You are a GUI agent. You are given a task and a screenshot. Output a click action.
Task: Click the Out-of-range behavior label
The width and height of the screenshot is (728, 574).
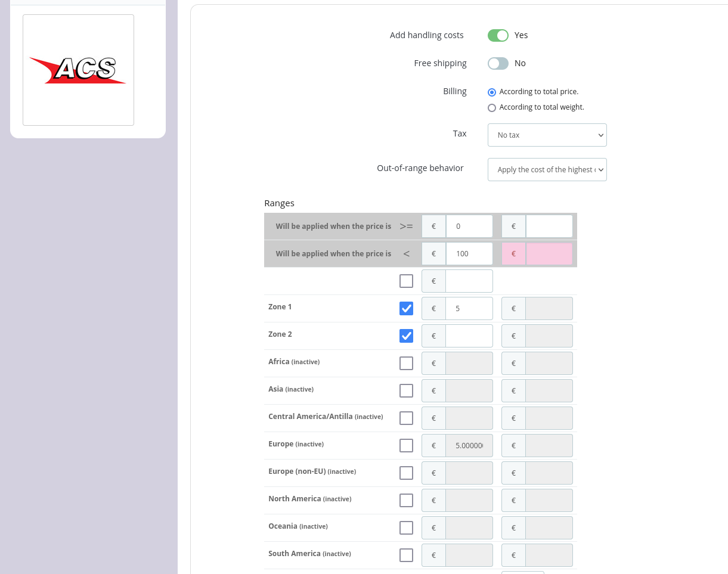(x=420, y=168)
